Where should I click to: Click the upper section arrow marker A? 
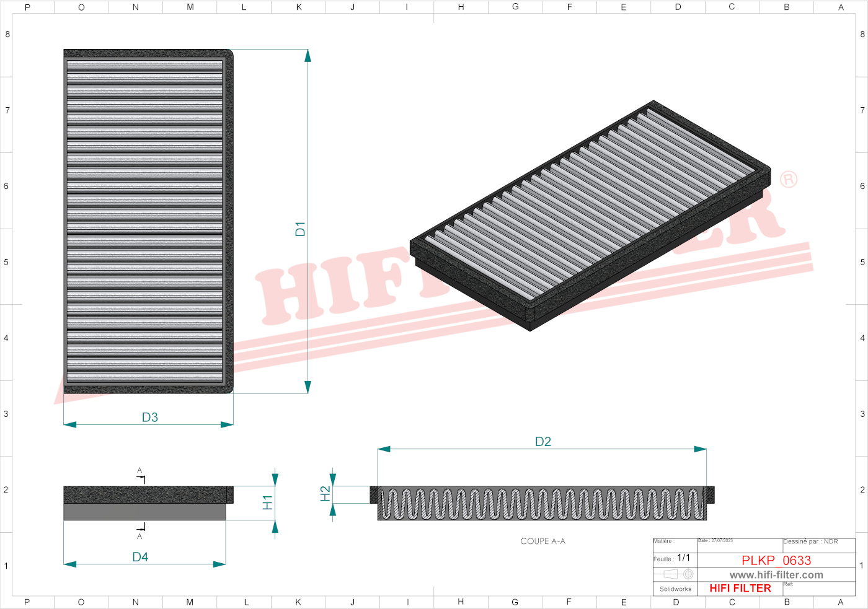(x=140, y=475)
